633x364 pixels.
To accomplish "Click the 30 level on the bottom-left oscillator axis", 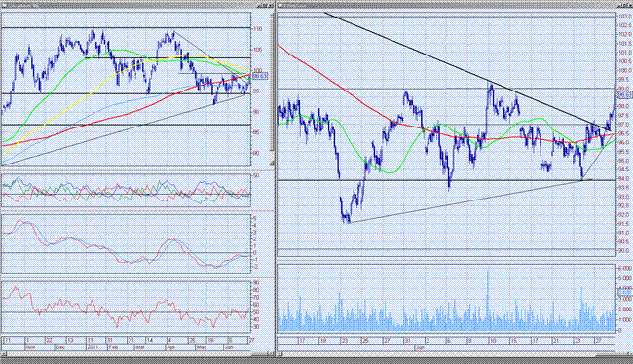I will click(x=256, y=327).
